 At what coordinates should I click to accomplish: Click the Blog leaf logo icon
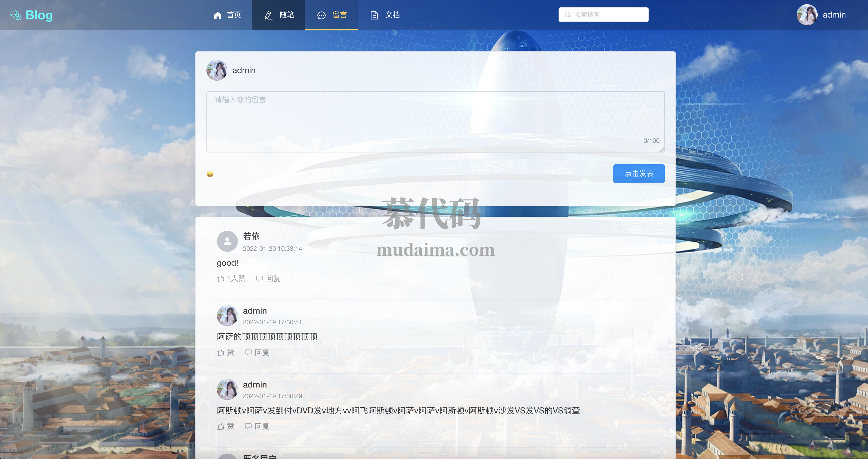tap(15, 15)
